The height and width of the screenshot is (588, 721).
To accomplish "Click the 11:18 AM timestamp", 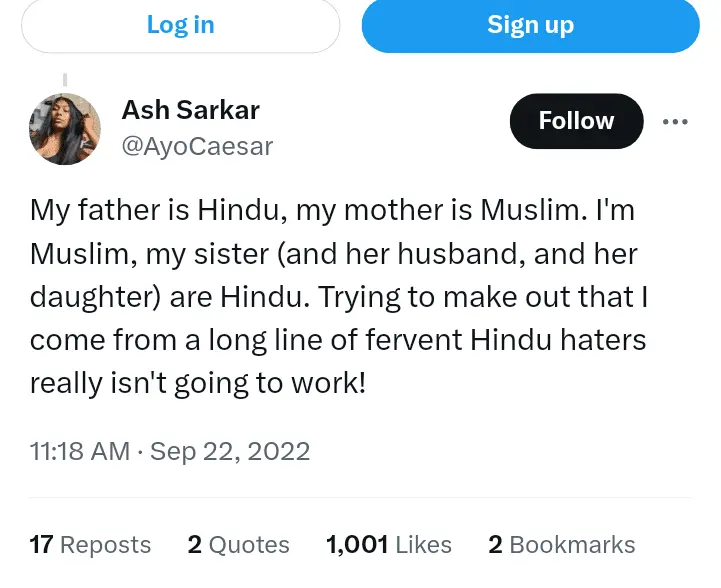I will pos(80,451).
